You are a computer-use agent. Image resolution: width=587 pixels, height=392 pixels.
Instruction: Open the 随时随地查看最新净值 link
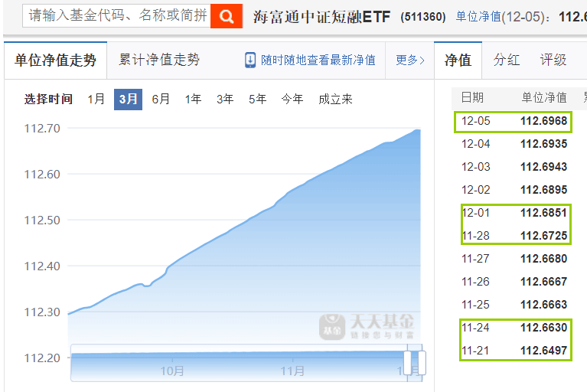click(318, 60)
